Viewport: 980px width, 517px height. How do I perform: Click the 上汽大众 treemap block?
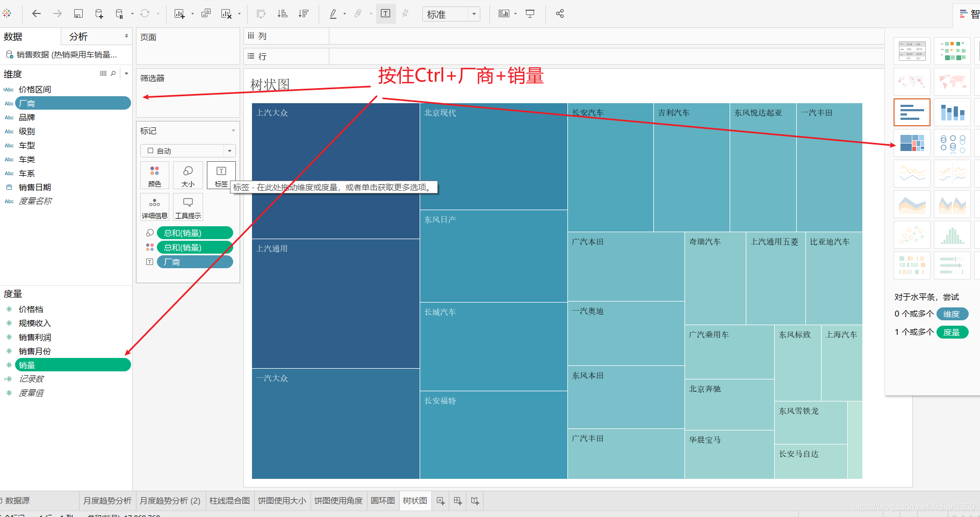pyautogui.click(x=336, y=171)
